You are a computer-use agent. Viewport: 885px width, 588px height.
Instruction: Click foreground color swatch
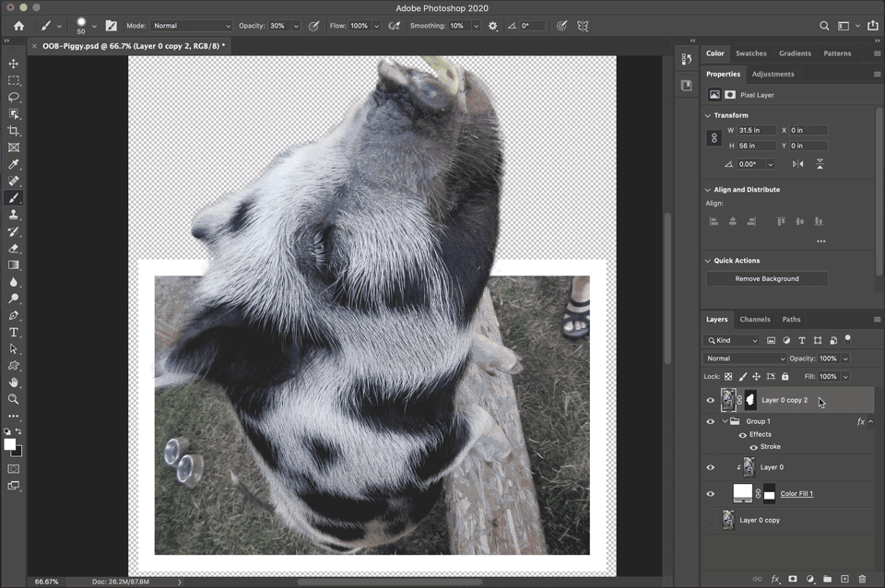click(x=9, y=444)
